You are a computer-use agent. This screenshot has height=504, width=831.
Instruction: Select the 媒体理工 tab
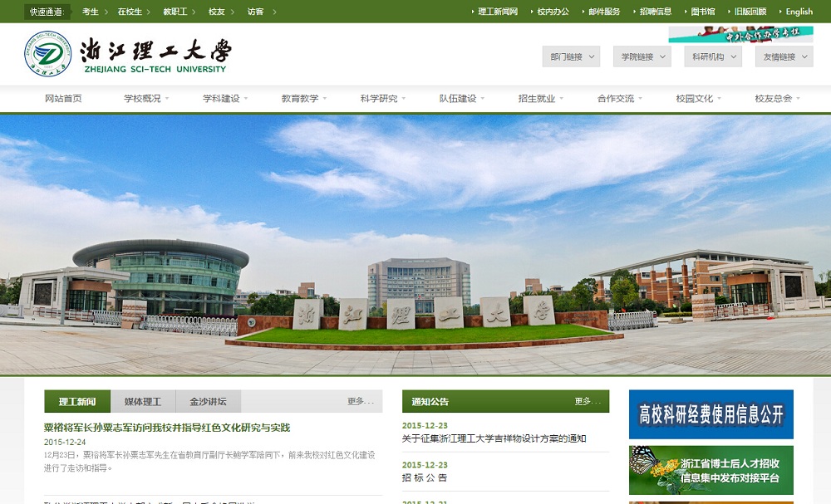pos(143,401)
